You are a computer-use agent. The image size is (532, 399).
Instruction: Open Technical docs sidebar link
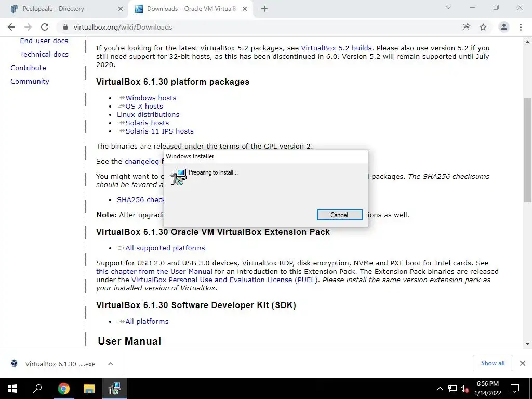coord(44,54)
